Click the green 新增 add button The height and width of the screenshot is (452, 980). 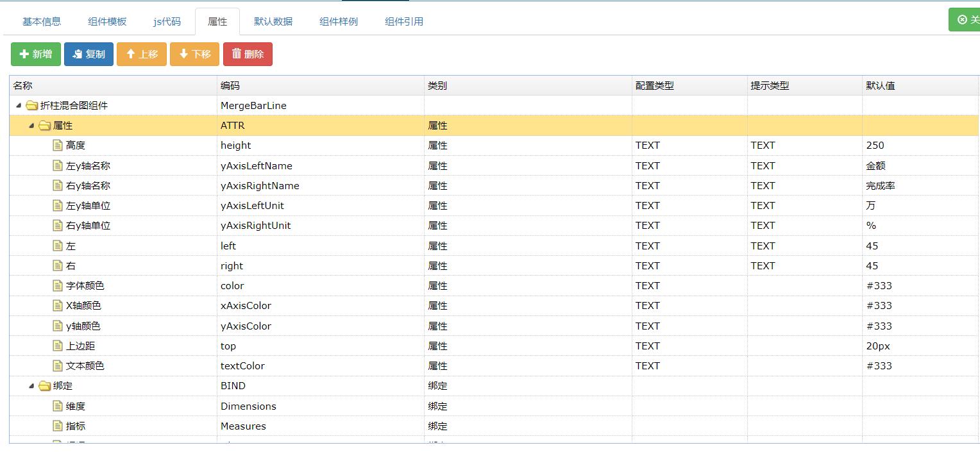[x=36, y=54]
